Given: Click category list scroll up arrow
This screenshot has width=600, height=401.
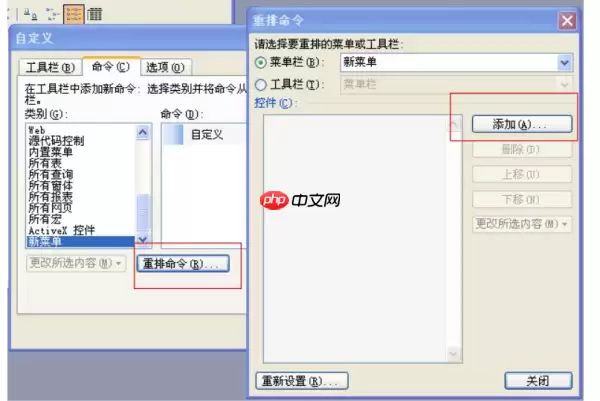Looking at the screenshot, I should point(143,132).
